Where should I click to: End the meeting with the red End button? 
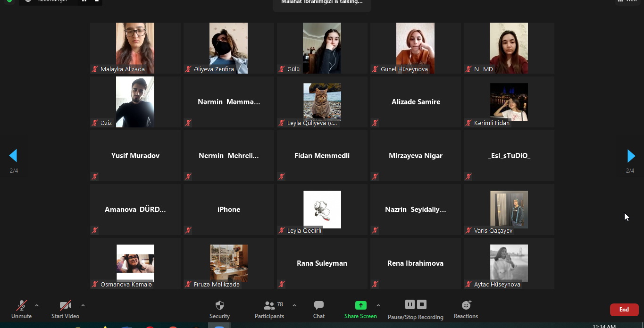click(624, 310)
